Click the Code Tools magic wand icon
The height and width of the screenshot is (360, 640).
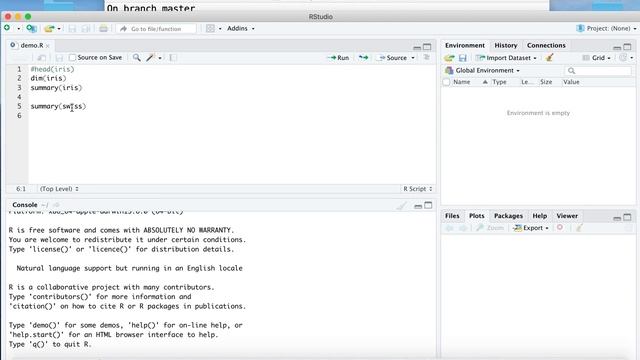point(151,58)
